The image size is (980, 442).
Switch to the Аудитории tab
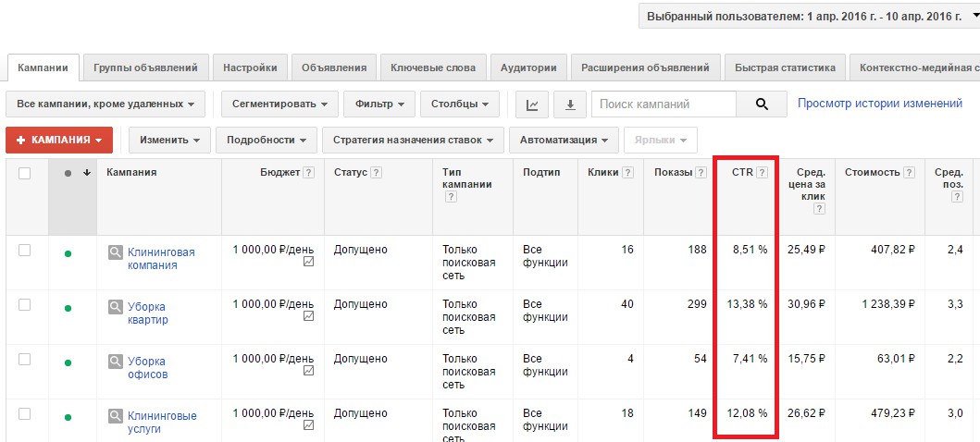point(528,68)
